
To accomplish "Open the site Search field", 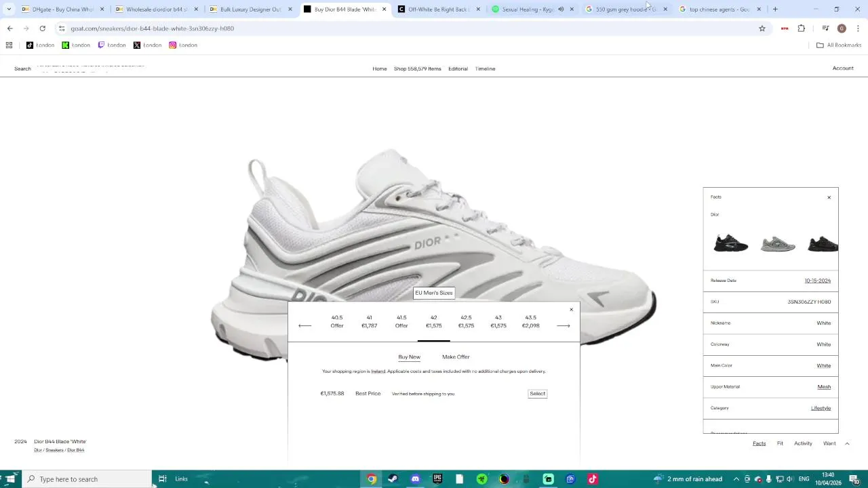I will coord(22,68).
